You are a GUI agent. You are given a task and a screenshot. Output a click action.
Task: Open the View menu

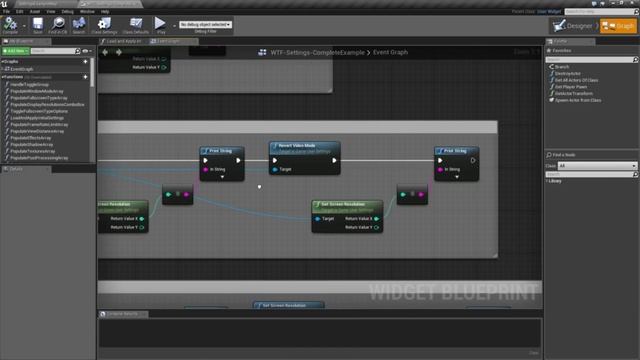click(x=51, y=11)
